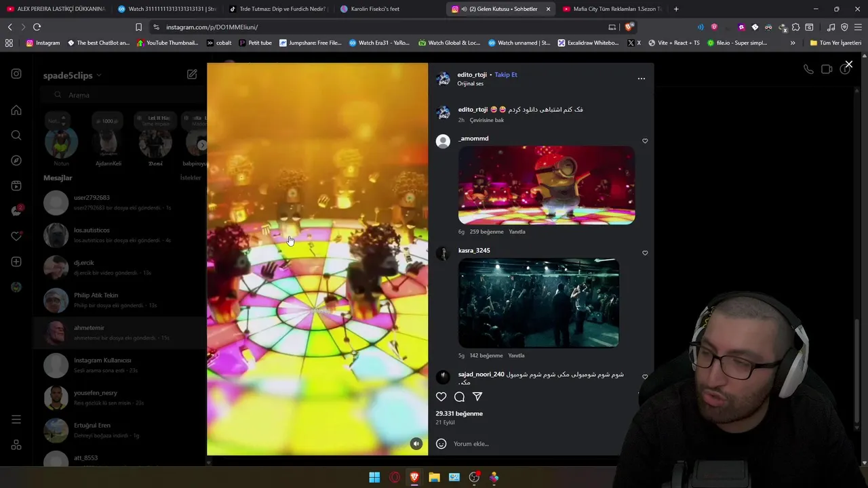Open Instagram Home from sidebar

[x=16, y=110]
